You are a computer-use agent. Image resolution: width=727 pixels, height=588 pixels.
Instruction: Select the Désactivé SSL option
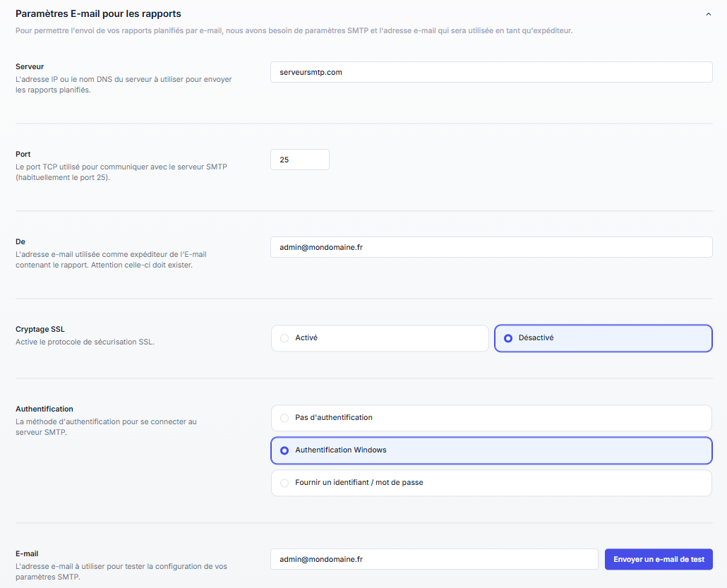click(603, 338)
